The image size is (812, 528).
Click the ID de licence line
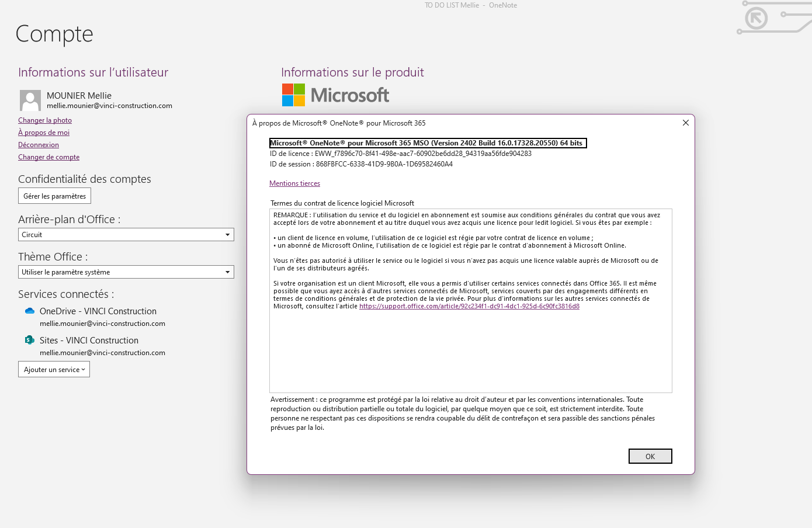401,154
